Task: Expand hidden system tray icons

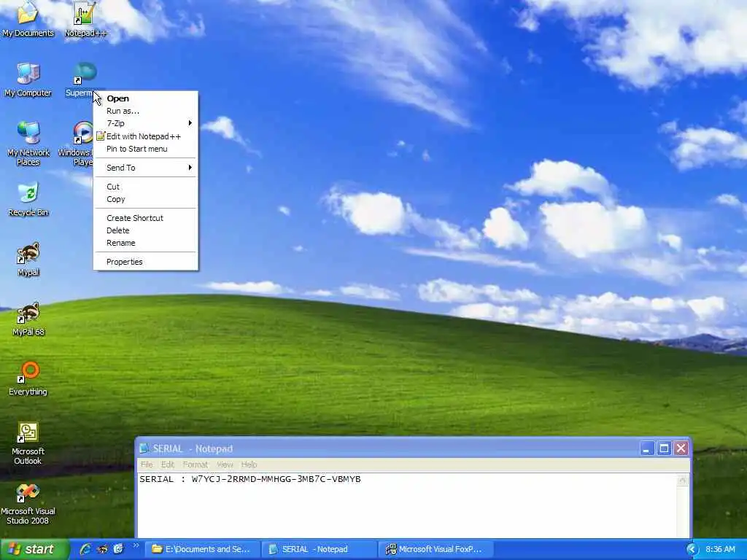Action: click(692, 549)
